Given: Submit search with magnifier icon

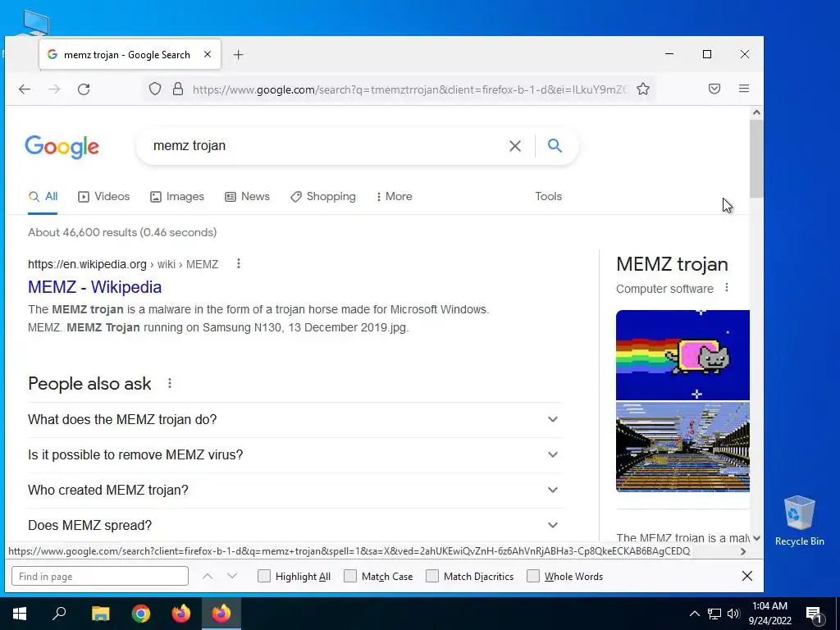Looking at the screenshot, I should point(555,145).
